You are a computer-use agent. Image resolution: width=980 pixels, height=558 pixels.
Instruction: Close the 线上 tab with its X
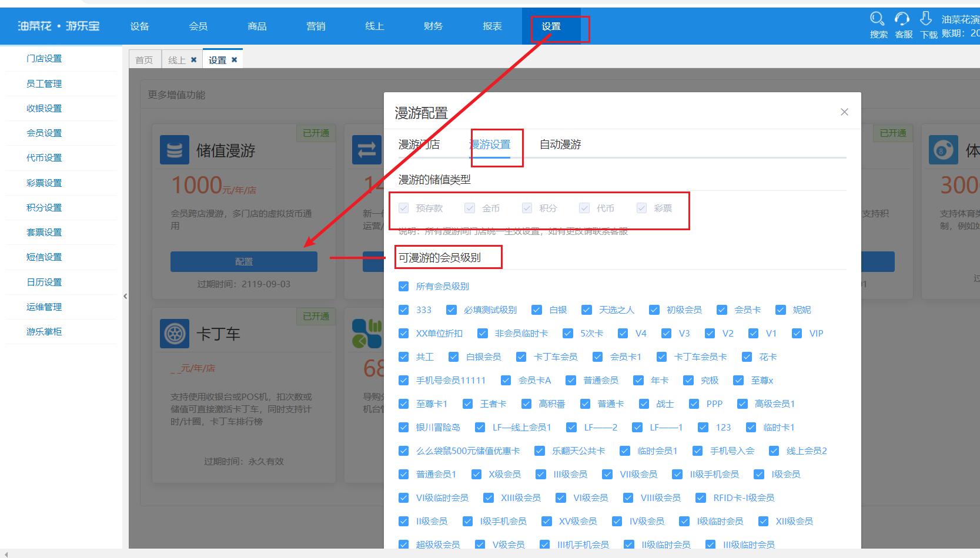(193, 60)
